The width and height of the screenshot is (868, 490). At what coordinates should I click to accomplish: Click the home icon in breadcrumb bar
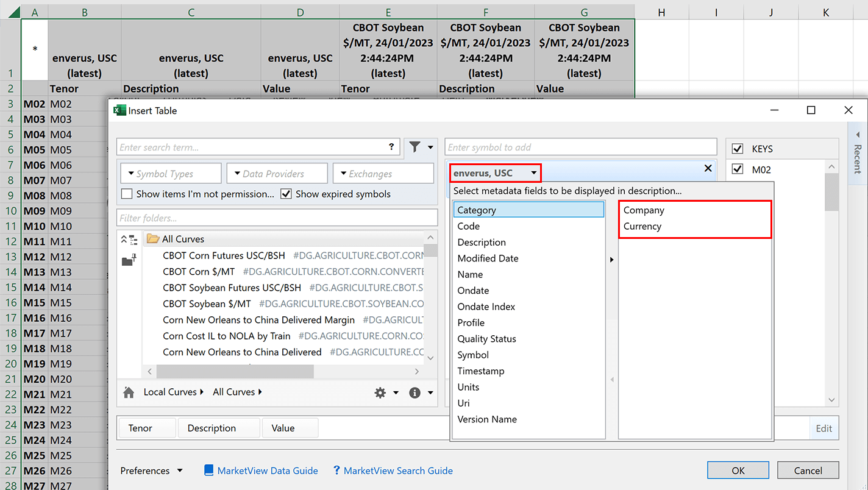tap(129, 392)
